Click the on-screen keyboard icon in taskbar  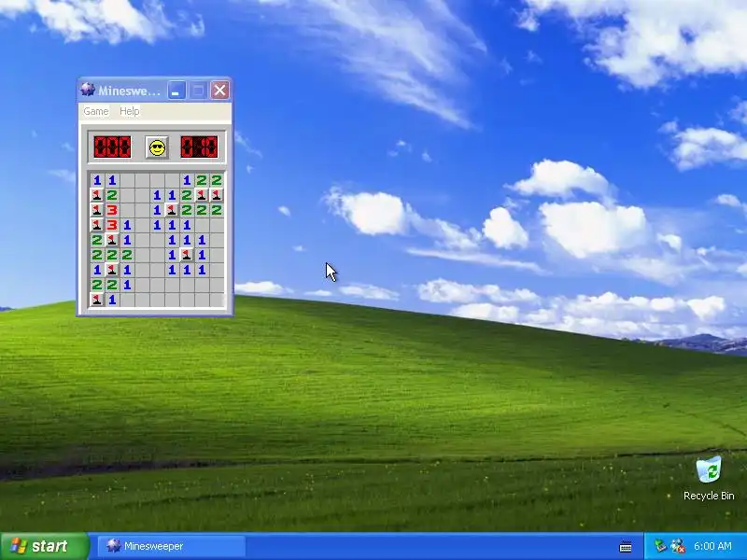(626, 547)
